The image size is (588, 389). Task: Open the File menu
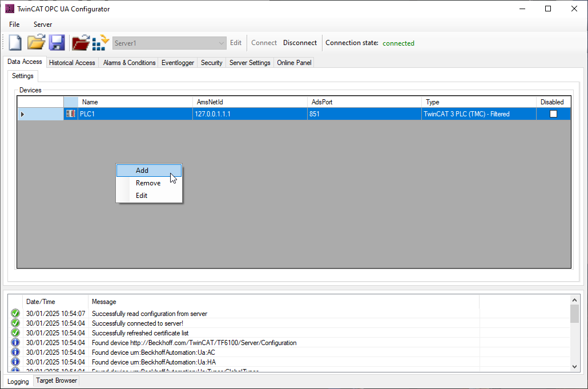point(14,25)
